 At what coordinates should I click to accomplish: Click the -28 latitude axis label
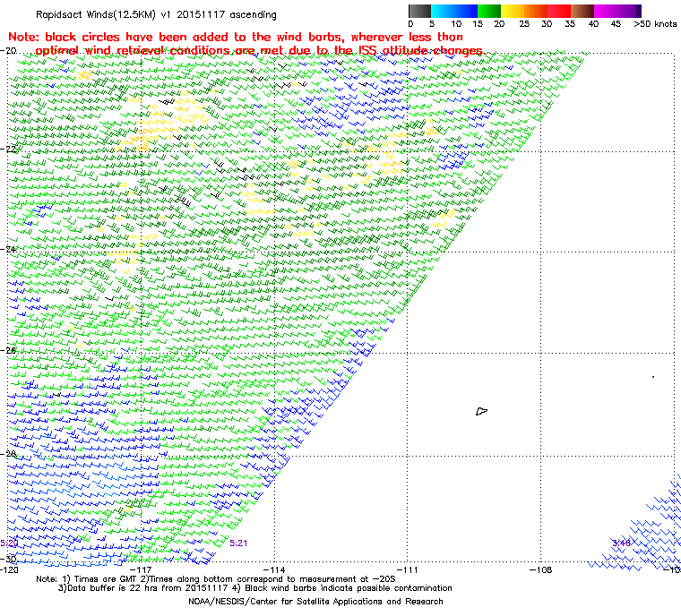click(x=8, y=454)
